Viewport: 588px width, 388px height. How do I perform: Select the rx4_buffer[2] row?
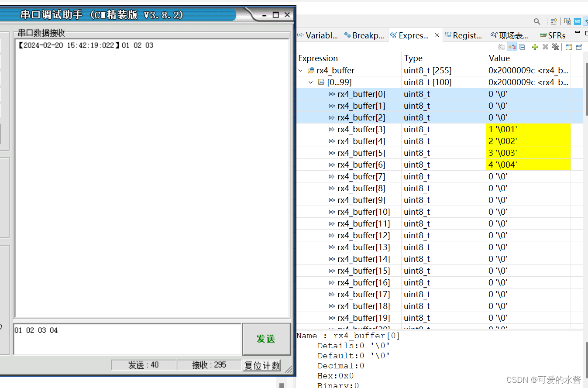coord(440,118)
